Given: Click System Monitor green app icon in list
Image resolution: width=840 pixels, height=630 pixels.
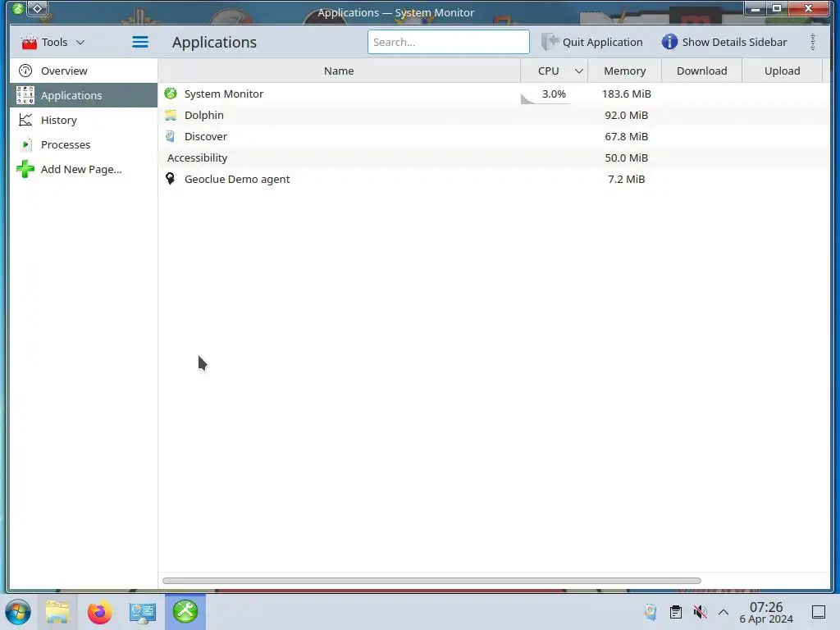Looking at the screenshot, I should (x=171, y=94).
